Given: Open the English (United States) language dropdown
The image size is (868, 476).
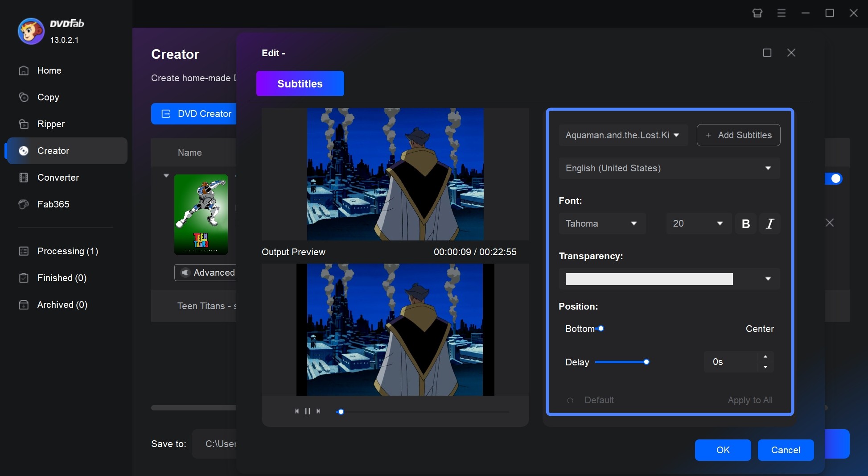Looking at the screenshot, I should click(x=669, y=168).
